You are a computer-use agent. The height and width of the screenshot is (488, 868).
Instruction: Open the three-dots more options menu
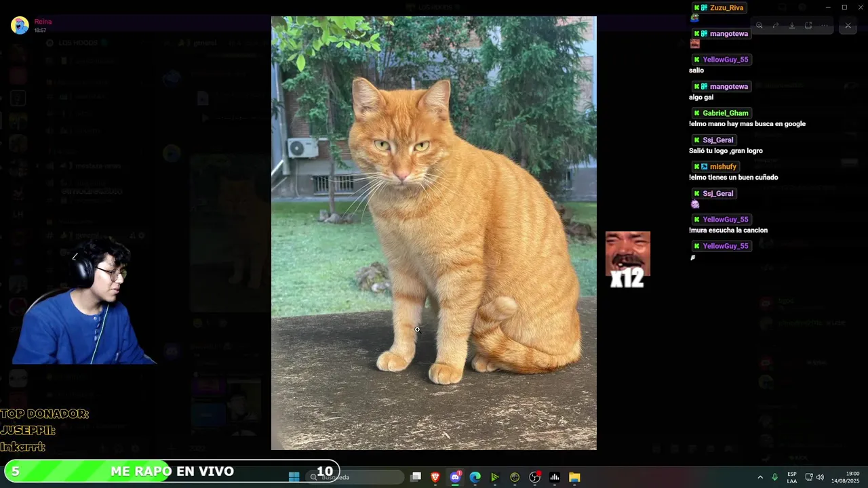[x=825, y=26]
